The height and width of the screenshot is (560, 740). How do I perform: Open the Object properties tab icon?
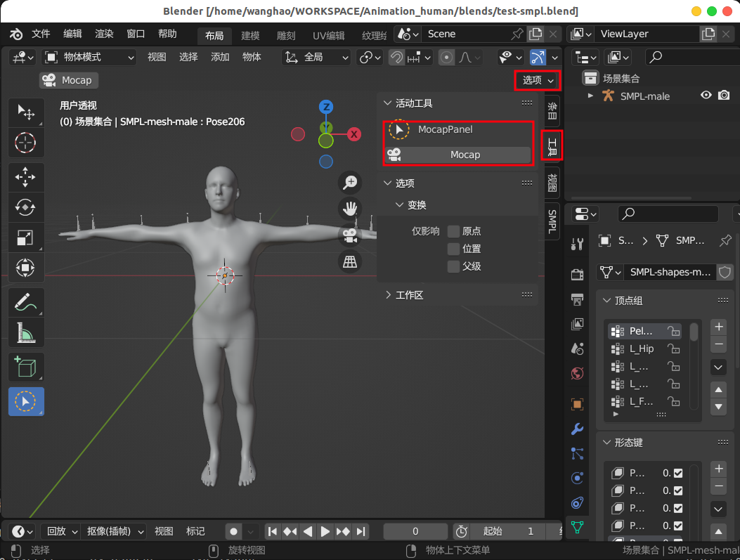[577, 404]
